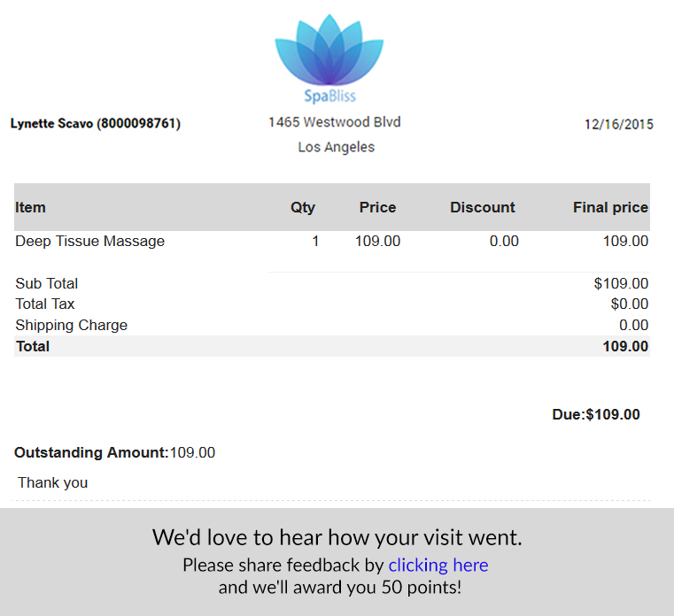Click the Due:$109.00 text
This screenshot has width=674, height=616.
596,414
